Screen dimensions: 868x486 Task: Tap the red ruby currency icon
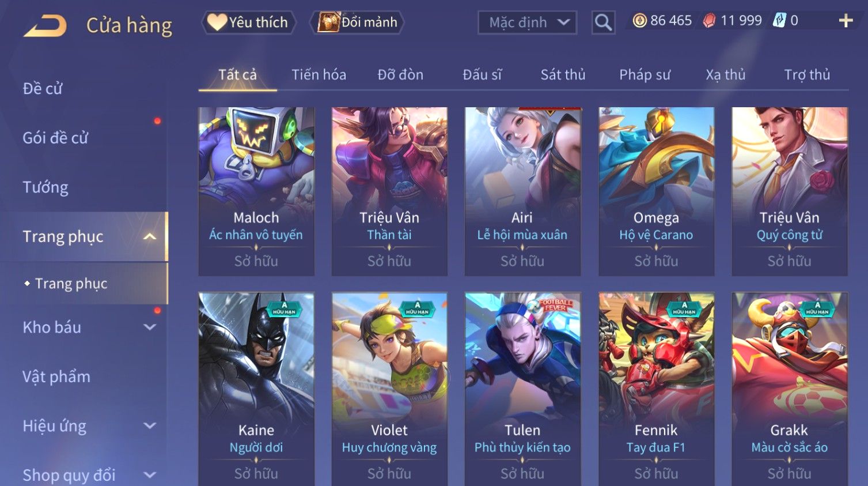point(709,21)
